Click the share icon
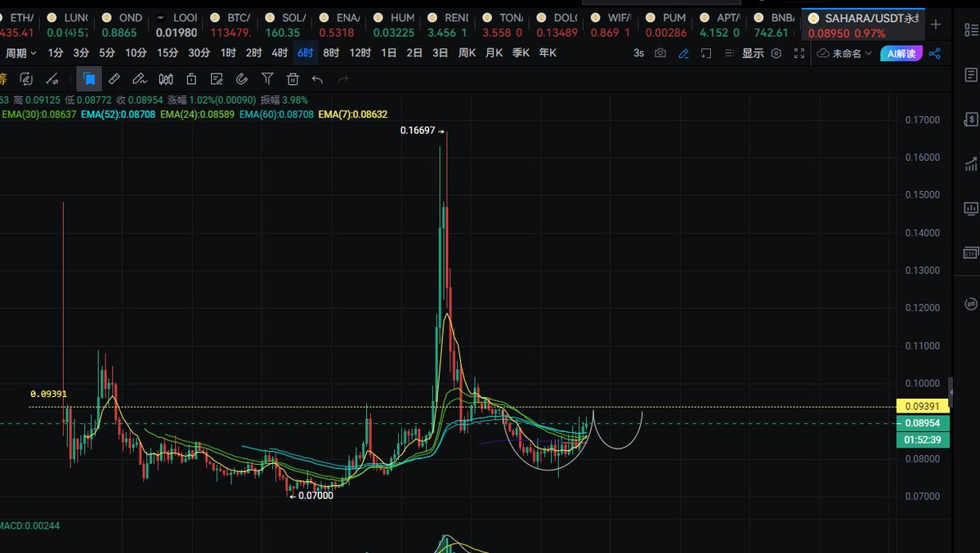Screen dimensions: 980x553 pos(934,53)
